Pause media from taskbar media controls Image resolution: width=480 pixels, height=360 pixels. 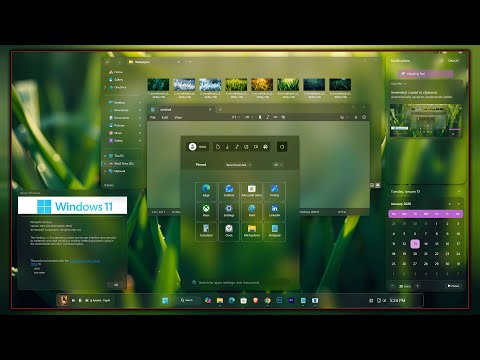(x=80, y=300)
